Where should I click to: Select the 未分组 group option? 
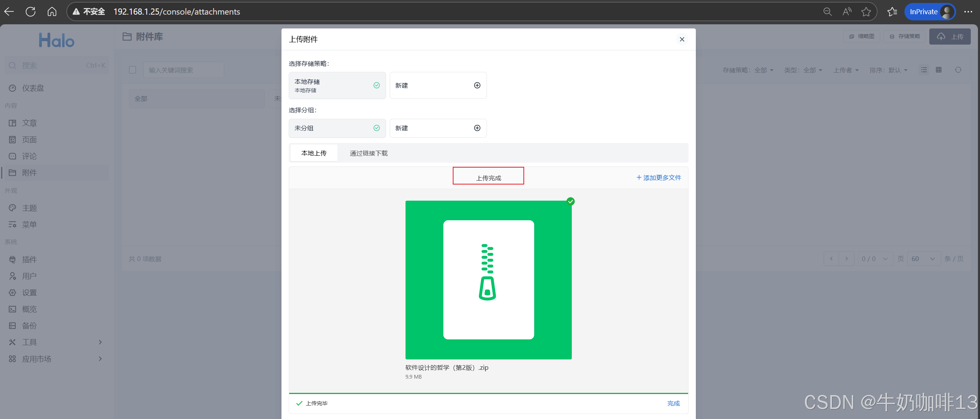coord(337,128)
